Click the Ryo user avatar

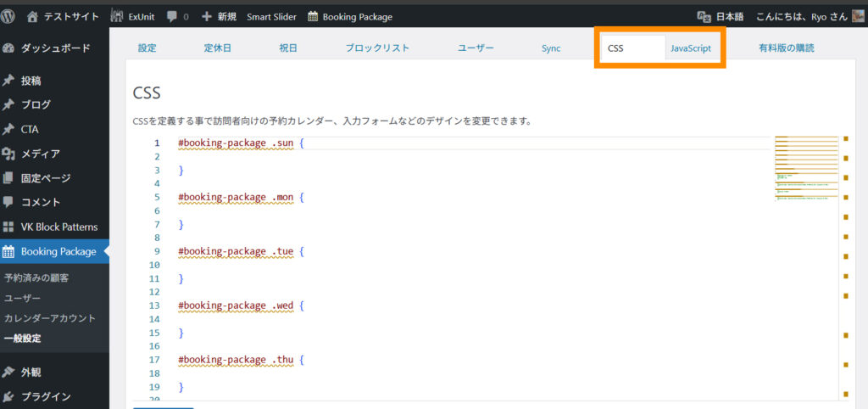coord(858,16)
